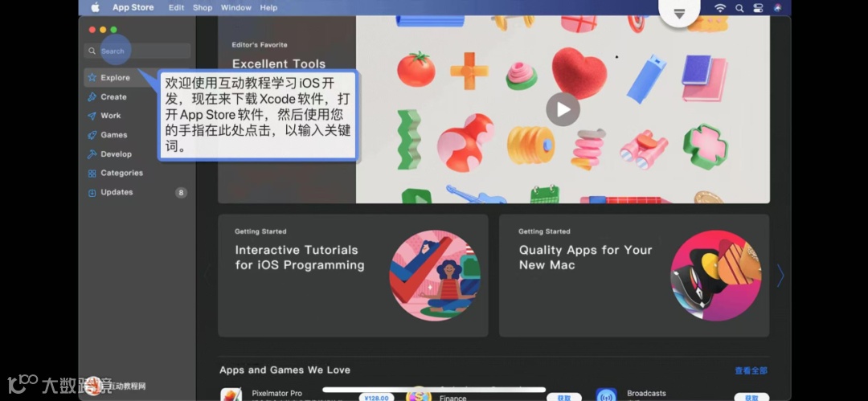Select Develop hammer icon in sidebar
868x401 pixels.
pyautogui.click(x=92, y=154)
